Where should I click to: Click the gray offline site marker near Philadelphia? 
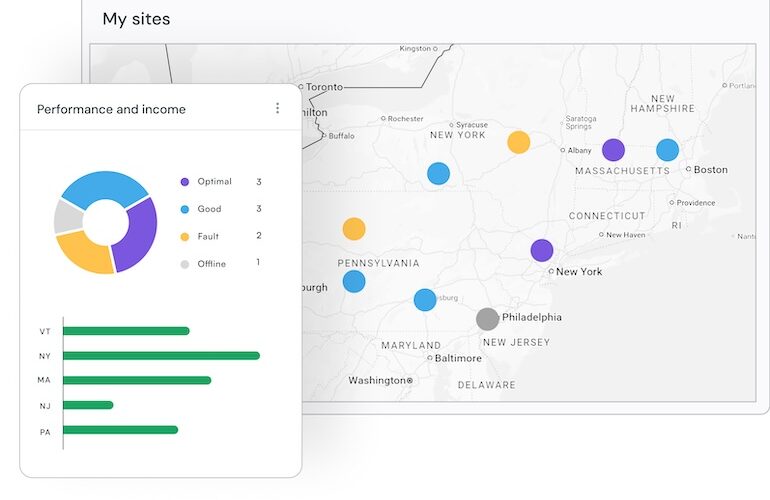[x=487, y=319]
